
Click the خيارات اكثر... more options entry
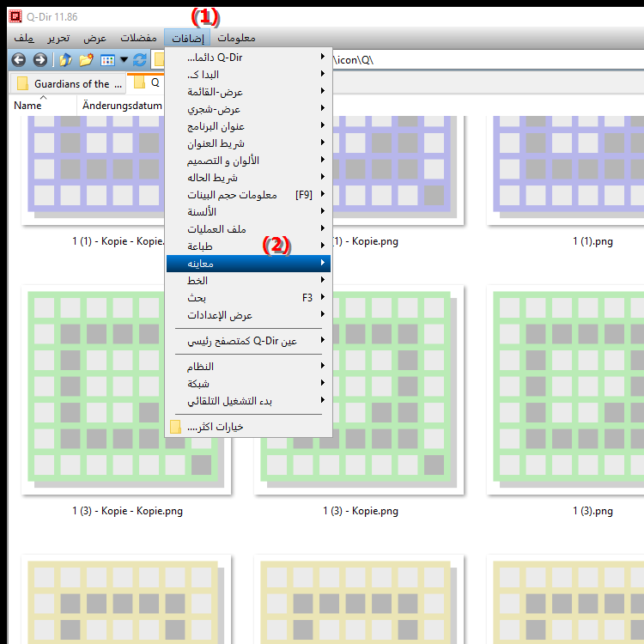click(248, 427)
